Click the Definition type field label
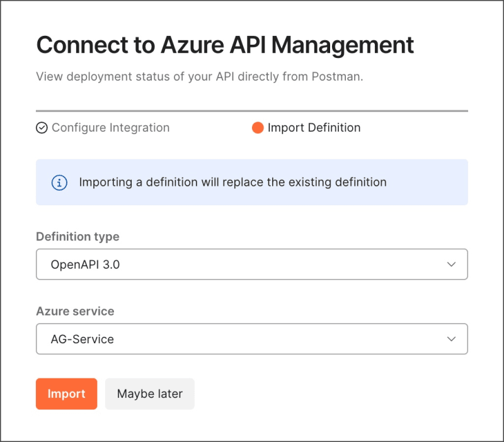 (x=77, y=236)
